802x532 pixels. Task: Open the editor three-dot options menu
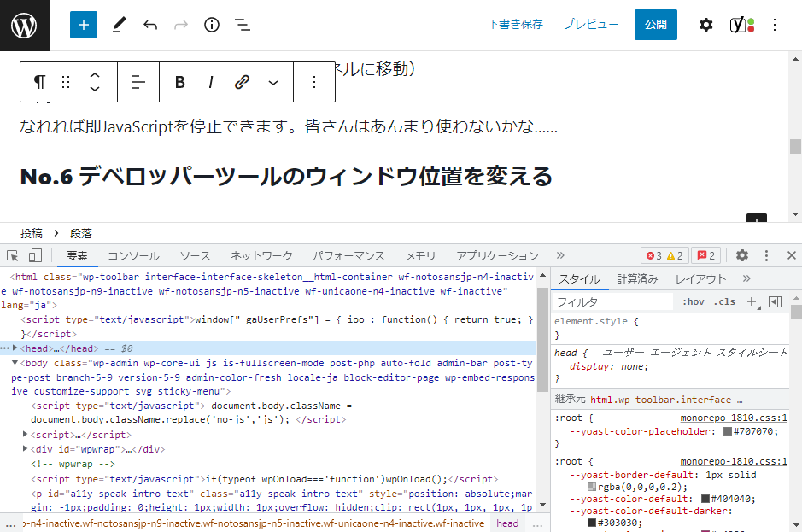coord(775,25)
